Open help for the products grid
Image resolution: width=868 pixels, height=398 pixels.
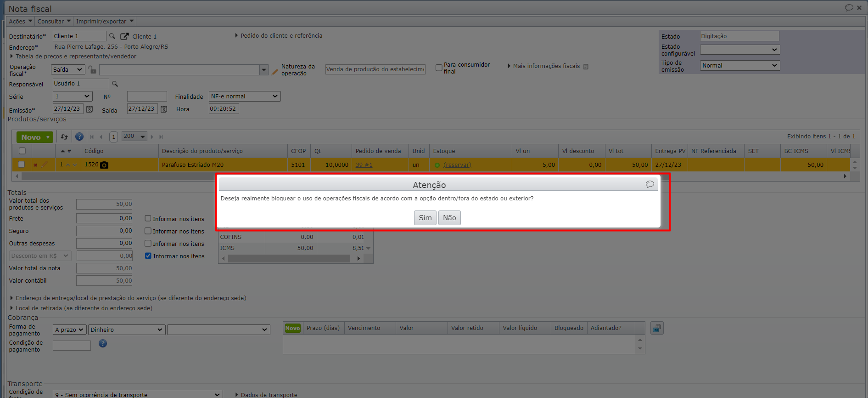click(79, 136)
